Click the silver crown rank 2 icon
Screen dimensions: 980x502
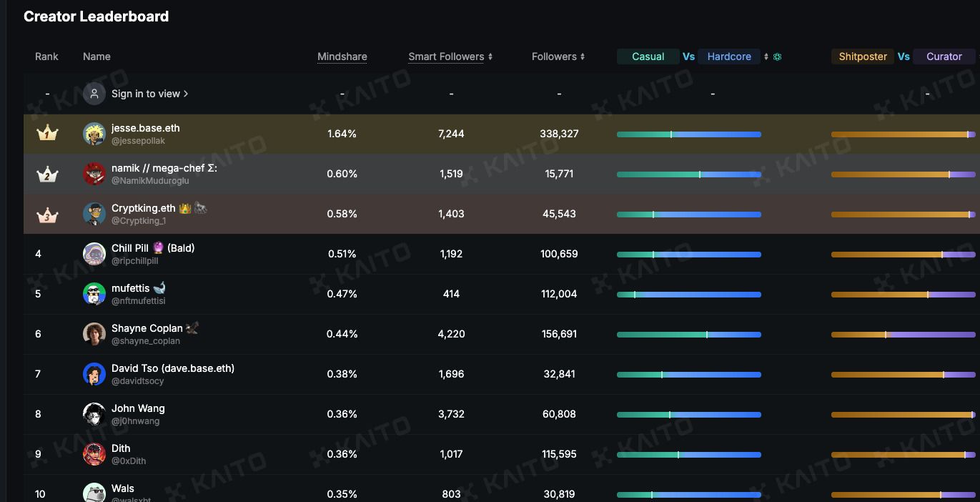[x=47, y=174]
